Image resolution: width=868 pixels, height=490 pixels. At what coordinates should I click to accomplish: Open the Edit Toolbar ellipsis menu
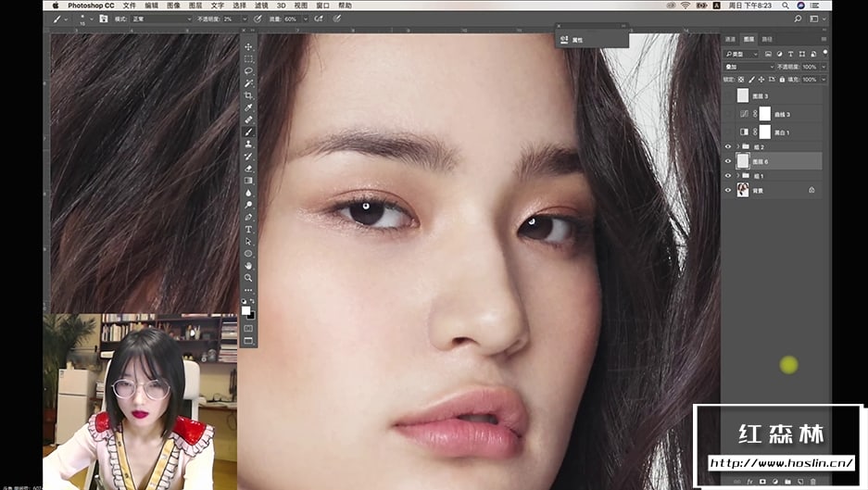click(x=248, y=290)
